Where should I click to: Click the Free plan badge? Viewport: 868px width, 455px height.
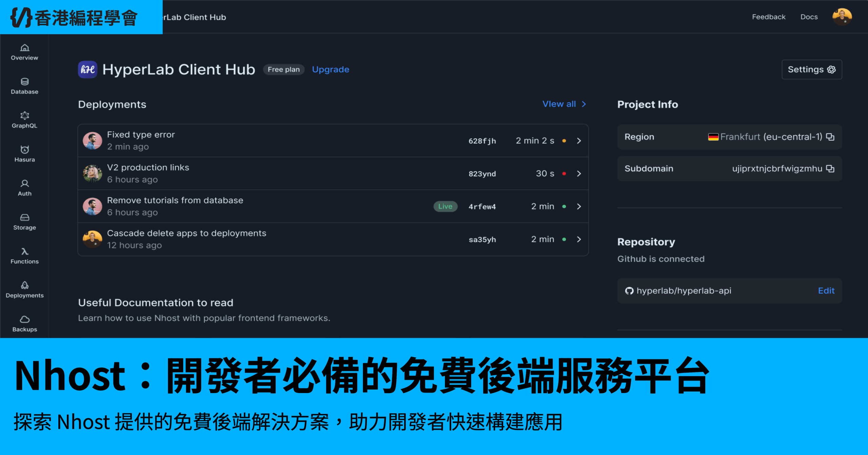pos(284,69)
